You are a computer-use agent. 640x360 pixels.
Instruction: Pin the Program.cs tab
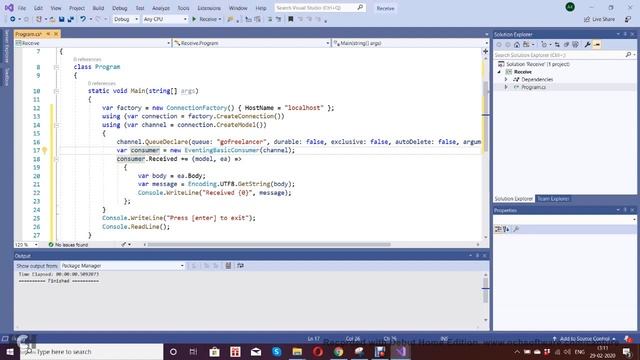click(48, 34)
